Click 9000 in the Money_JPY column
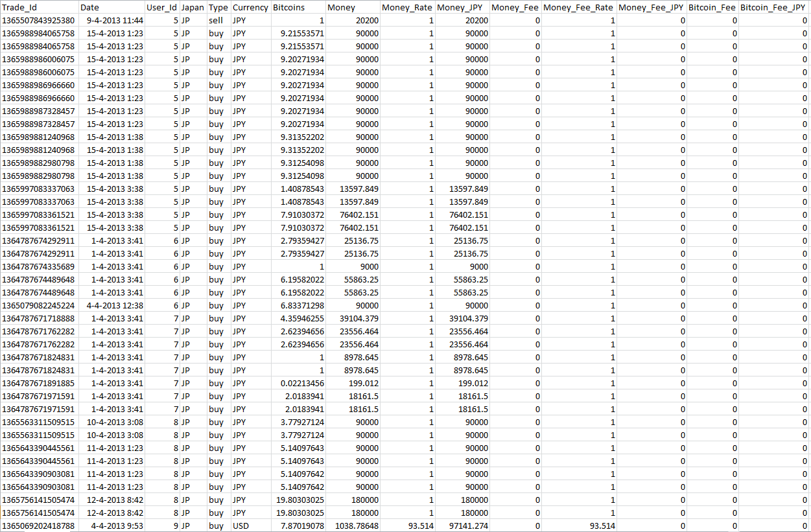Image resolution: width=811 pixels, height=532 pixels. (462, 266)
